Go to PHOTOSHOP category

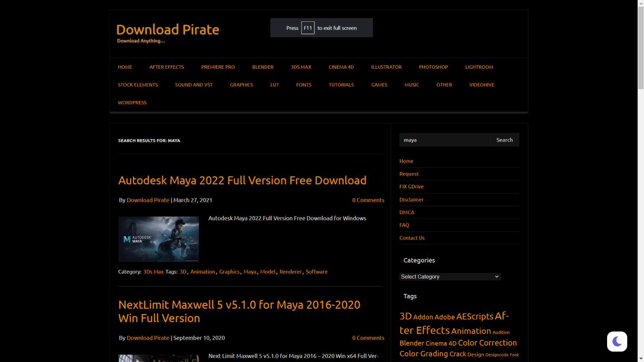434,67
